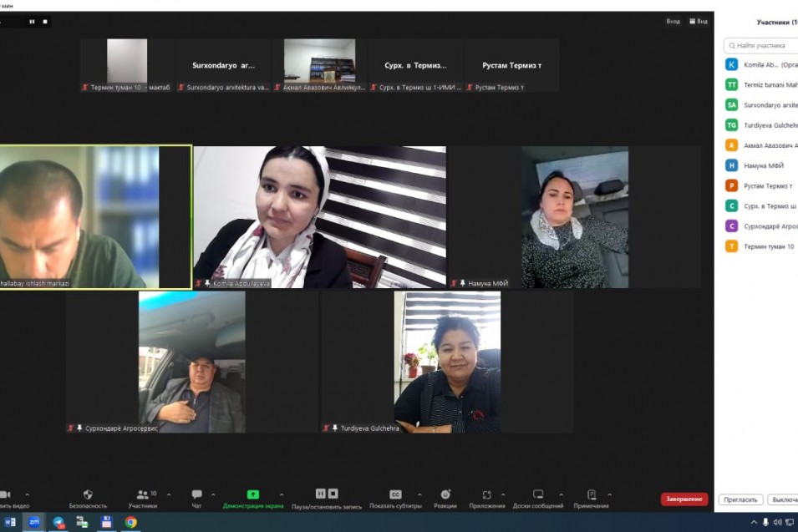Select Komila Abdullayeva's video tile
Viewport: 798px width, 532px height.
[319, 217]
